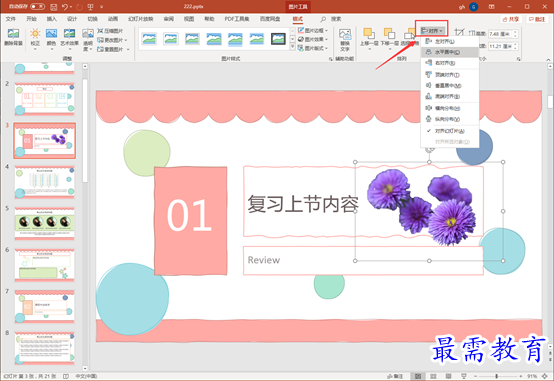Select slide 5 thumbnail with portraits
This screenshot has width=554, height=381.
point(45,223)
